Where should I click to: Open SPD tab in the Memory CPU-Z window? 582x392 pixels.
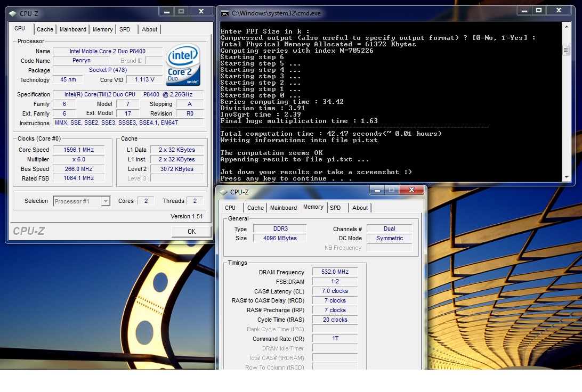[x=335, y=208]
